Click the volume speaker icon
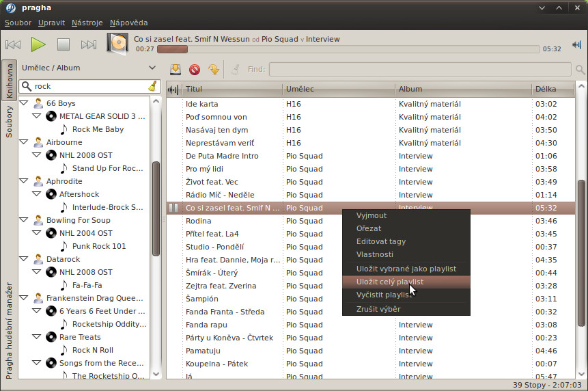Image resolution: width=588 pixels, height=391 pixels. (x=576, y=45)
